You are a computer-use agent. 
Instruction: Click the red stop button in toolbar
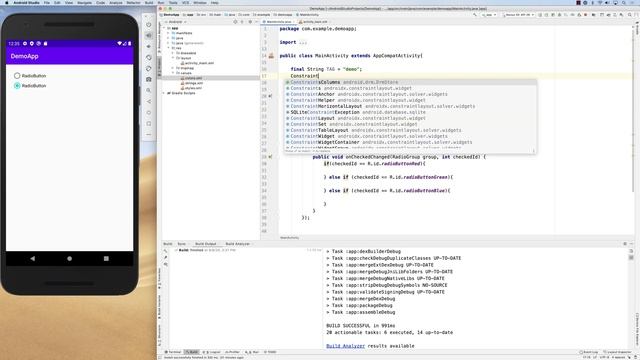point(586,15)
